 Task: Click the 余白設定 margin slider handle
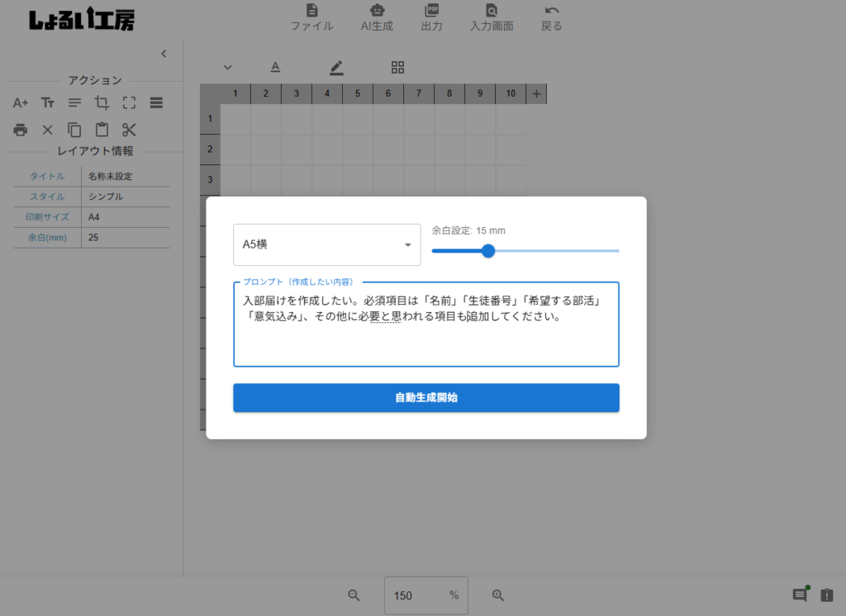[488, 251]
